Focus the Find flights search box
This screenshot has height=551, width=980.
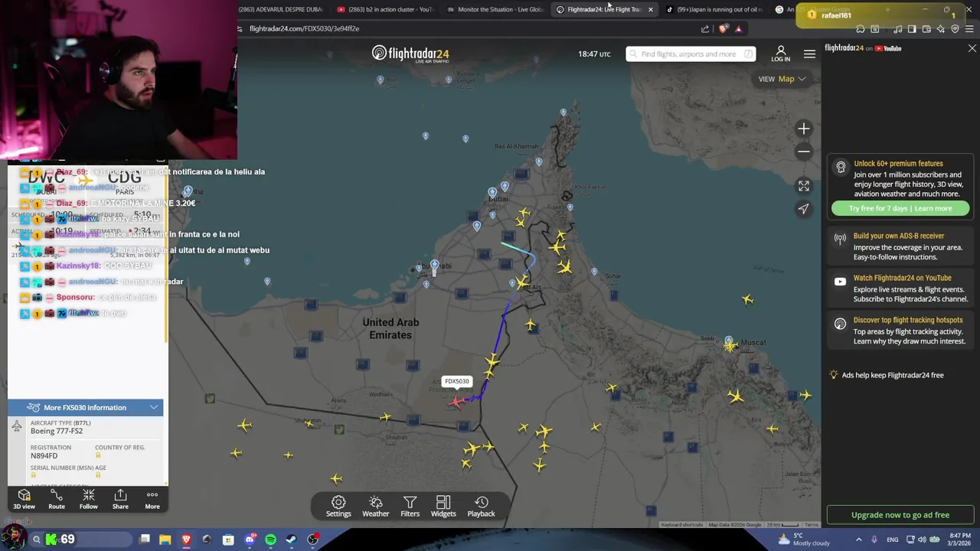pyautogui.click(x=691, y=54)
